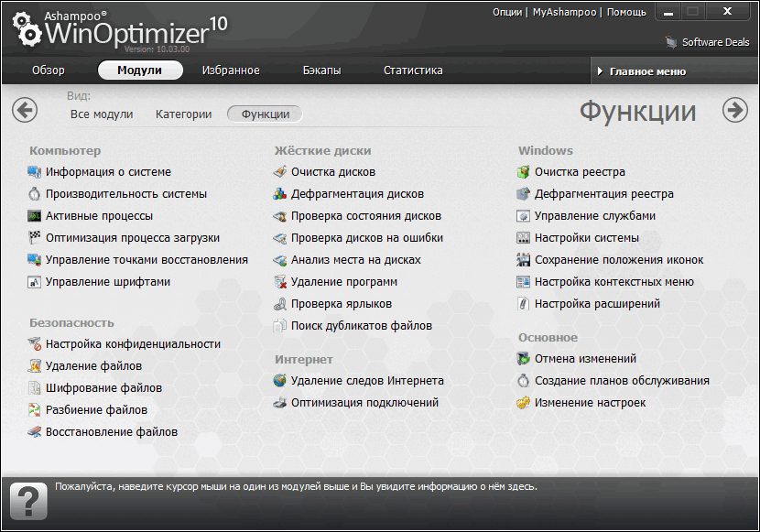
Task: Click the 'Удаление программ' icon
Action: click(280, 282)
